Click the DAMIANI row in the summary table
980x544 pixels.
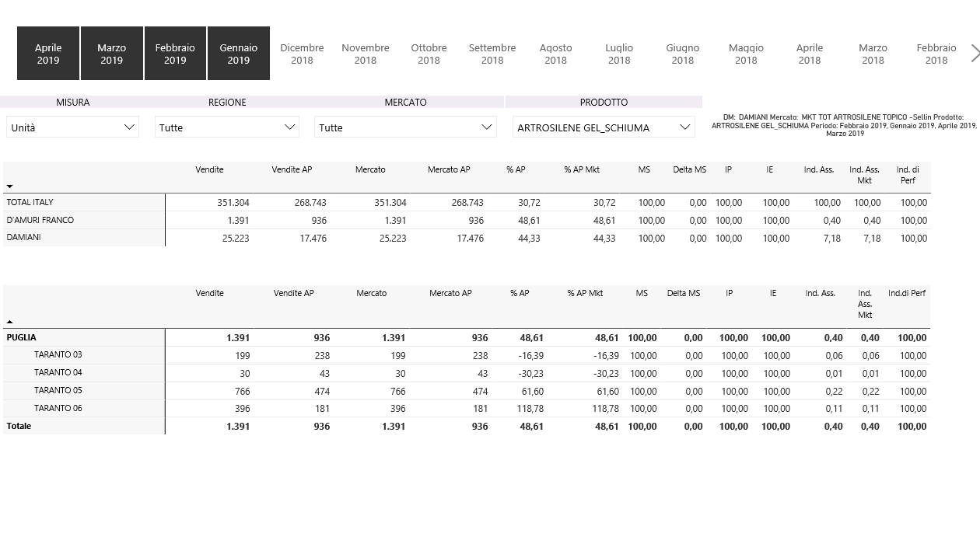pos(24,238)
